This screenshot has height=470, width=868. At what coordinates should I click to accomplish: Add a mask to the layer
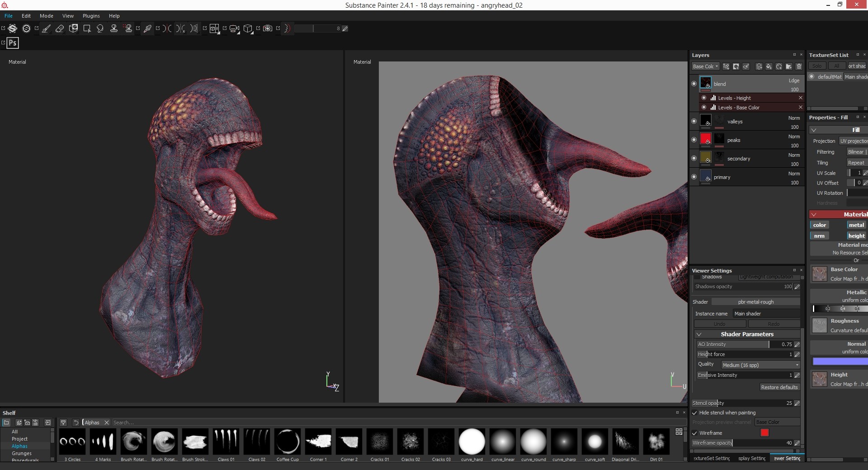click(x=736, y=66)
